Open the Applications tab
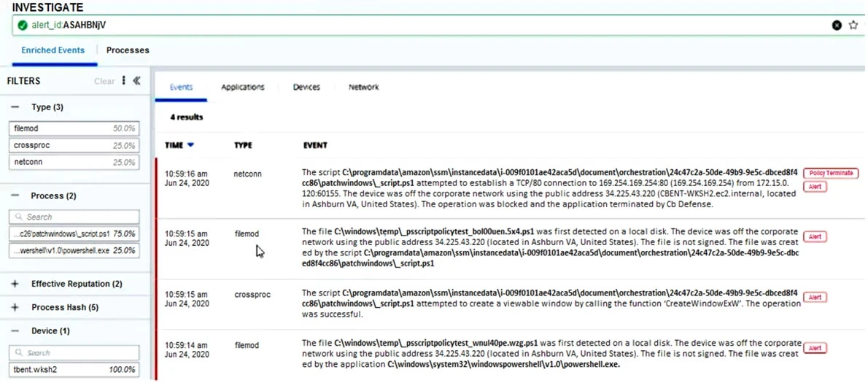Screen dimensions: 868x383 click(x=242, y=88)
